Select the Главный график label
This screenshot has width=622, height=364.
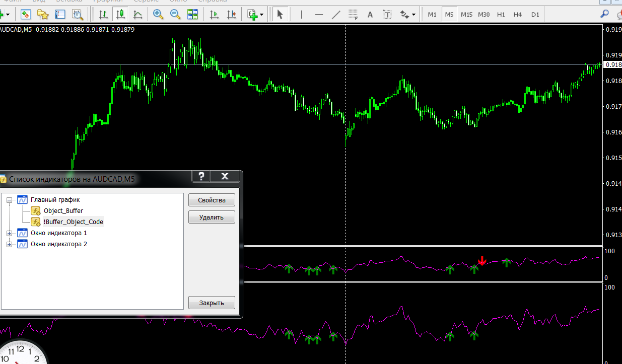(x=55, y=200)
